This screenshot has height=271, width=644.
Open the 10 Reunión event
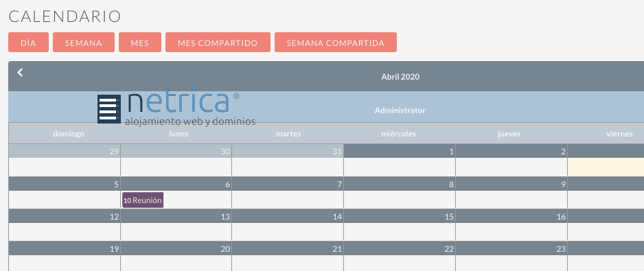point(143,200)
